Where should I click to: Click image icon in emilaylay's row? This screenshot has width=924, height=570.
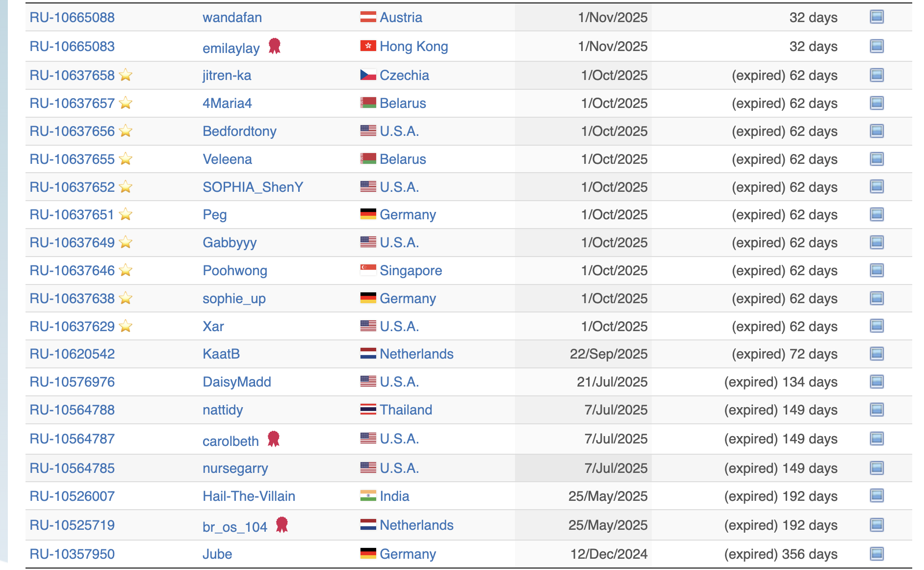[x=876, y=46]
